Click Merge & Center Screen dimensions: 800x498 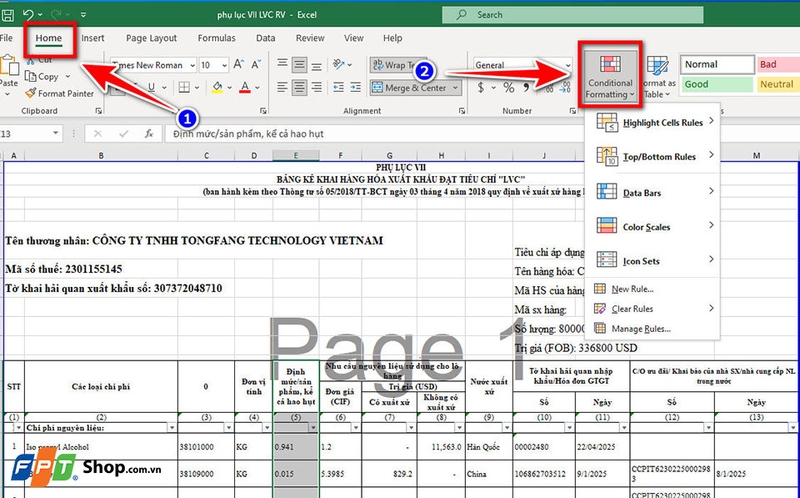point(410,88)
